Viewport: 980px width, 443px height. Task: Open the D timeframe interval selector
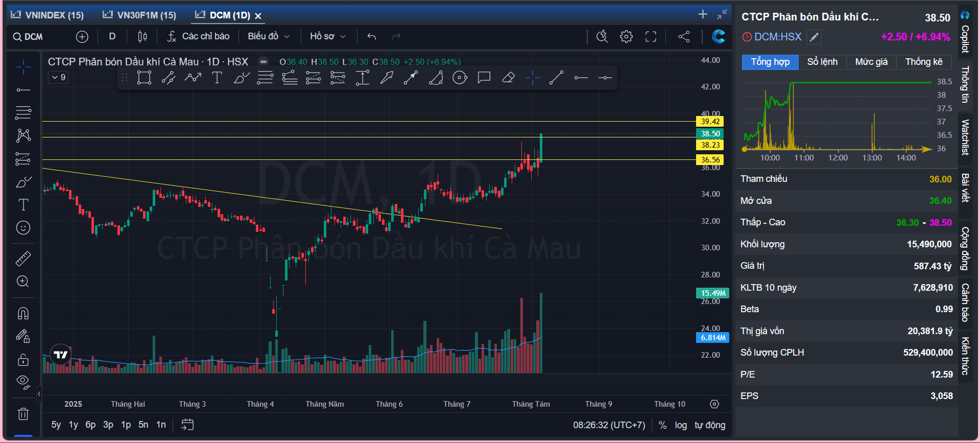pyautogui.click(x=112, y=36)
